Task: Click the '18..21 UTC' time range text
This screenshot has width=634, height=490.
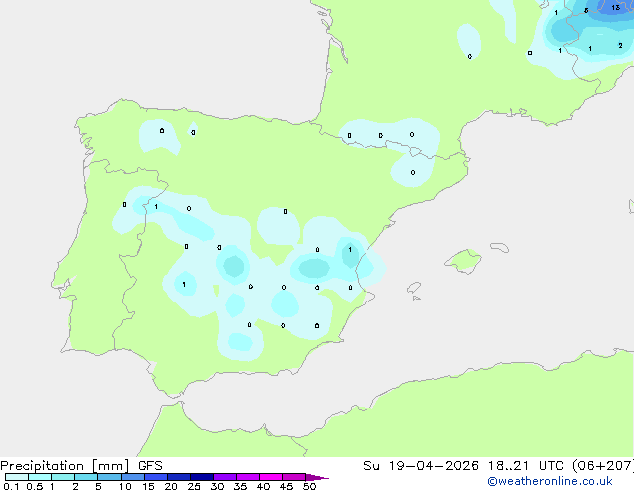Action: pos(526,466)
